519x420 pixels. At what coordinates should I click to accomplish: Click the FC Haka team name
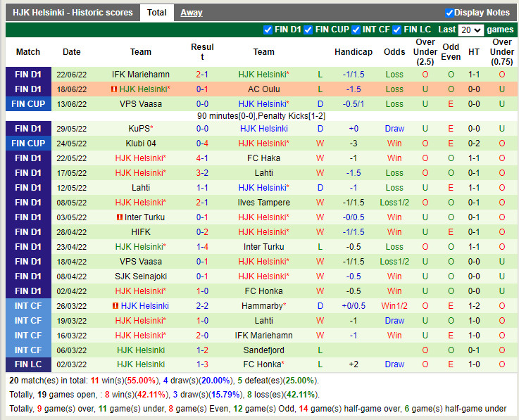pyautogui.click(x=264, y=158)
